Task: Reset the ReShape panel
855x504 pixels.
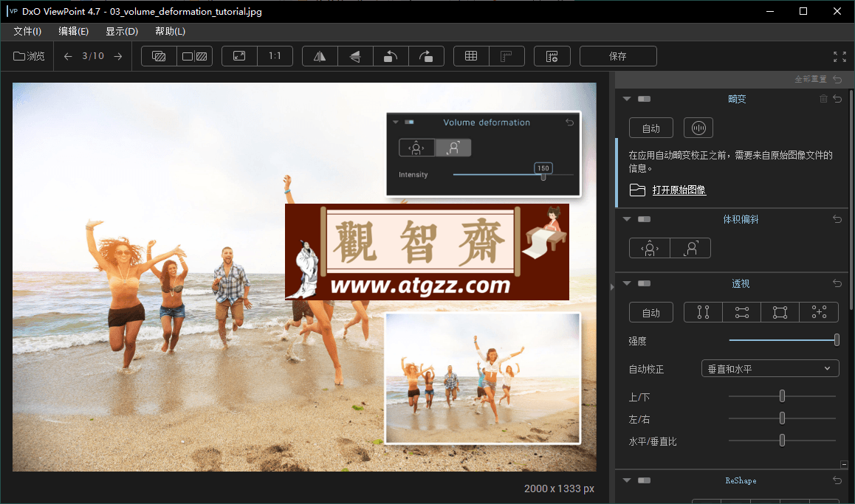Action: (x=837, y=480)
